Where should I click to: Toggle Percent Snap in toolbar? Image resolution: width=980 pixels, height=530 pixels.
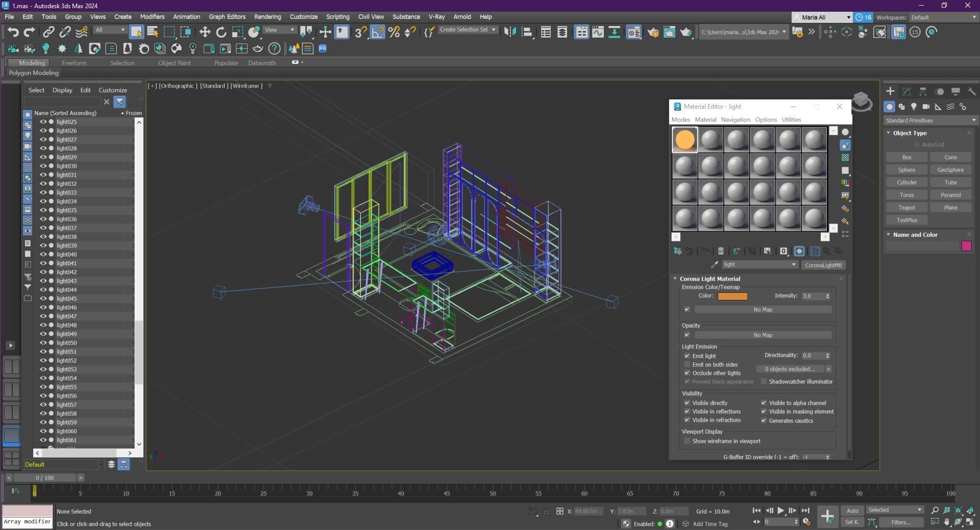point(394,32)
